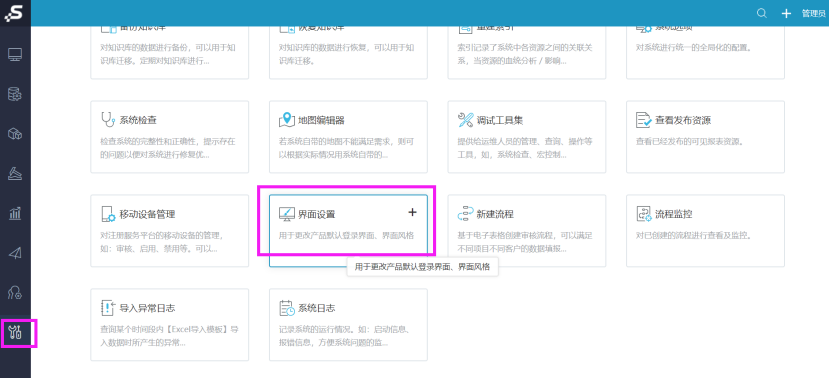
Task: Click the plus icon in top bar
Action: click(x=786, y=13)
